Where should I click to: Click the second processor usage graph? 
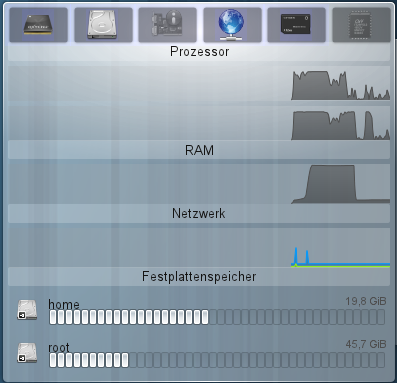point(199,123)
